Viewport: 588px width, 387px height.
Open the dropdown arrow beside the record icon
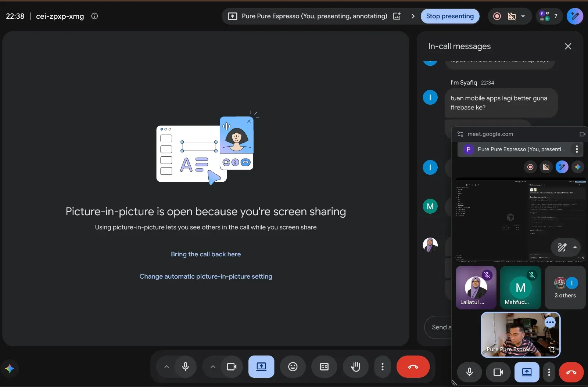click(x=523, y=16)
